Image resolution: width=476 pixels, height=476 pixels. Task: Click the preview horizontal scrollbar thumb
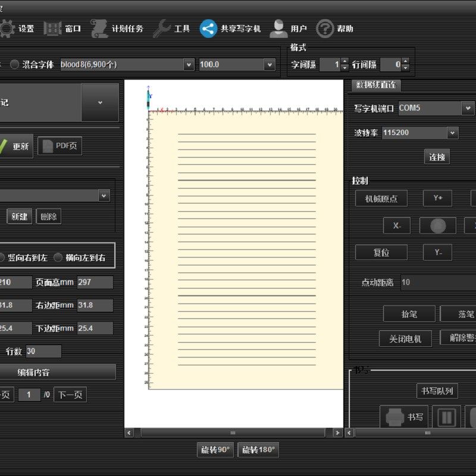coord(233,433)
